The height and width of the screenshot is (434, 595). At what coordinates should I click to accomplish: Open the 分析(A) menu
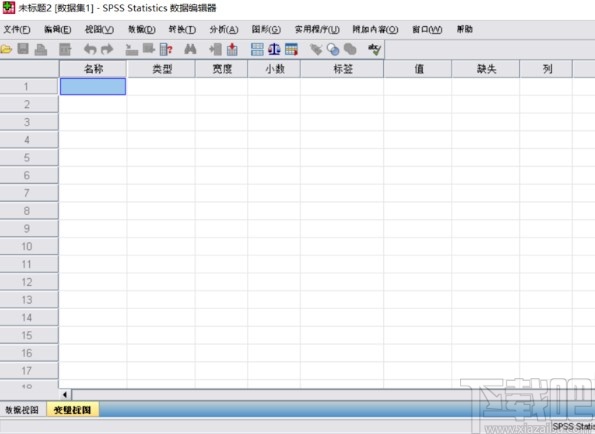click(224, 30)
